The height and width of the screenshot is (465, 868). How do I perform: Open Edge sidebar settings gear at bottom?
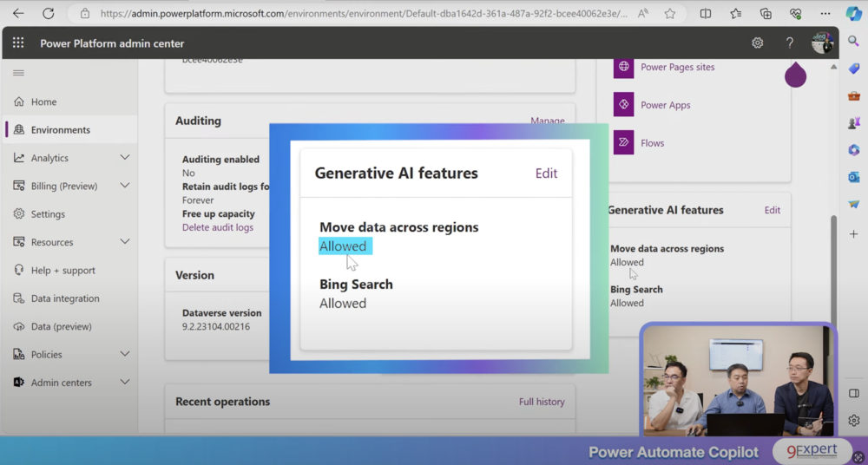[x=853, y=421]
